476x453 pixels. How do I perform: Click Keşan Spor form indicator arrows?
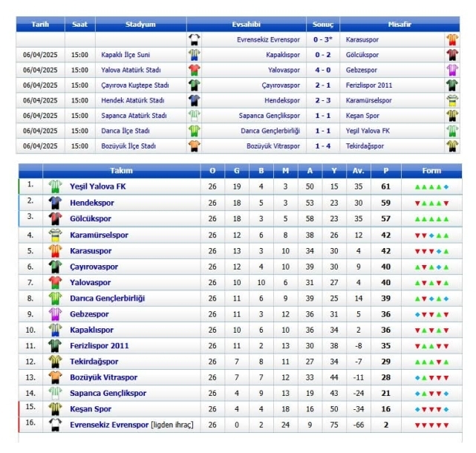[x=431, y=409]
